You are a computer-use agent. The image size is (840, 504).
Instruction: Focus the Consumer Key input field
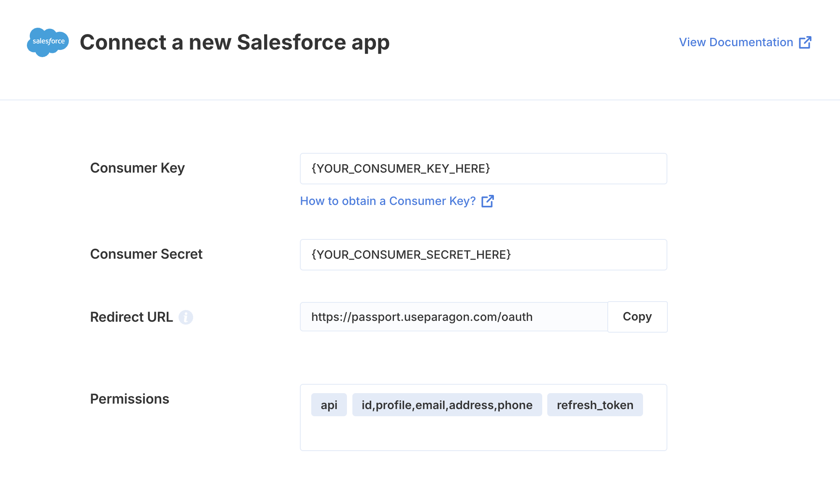[483, 168]
